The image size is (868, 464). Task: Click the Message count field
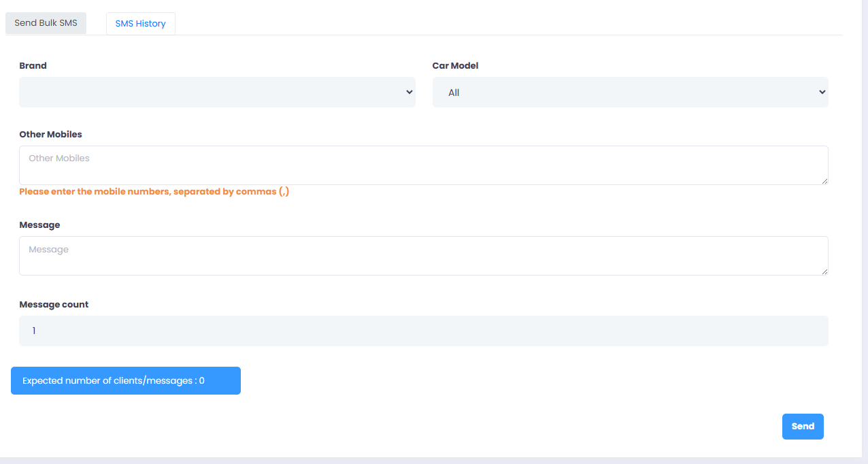pos(423,331)
